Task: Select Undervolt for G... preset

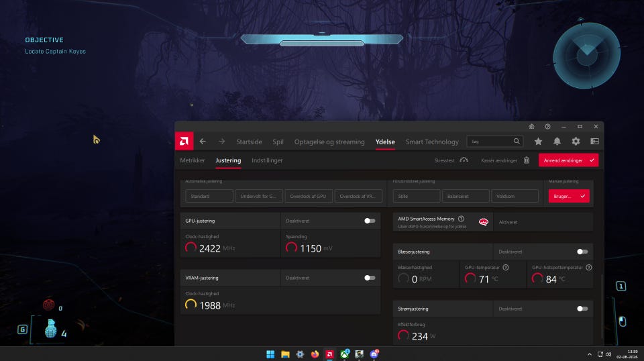Action: [259, 197]
